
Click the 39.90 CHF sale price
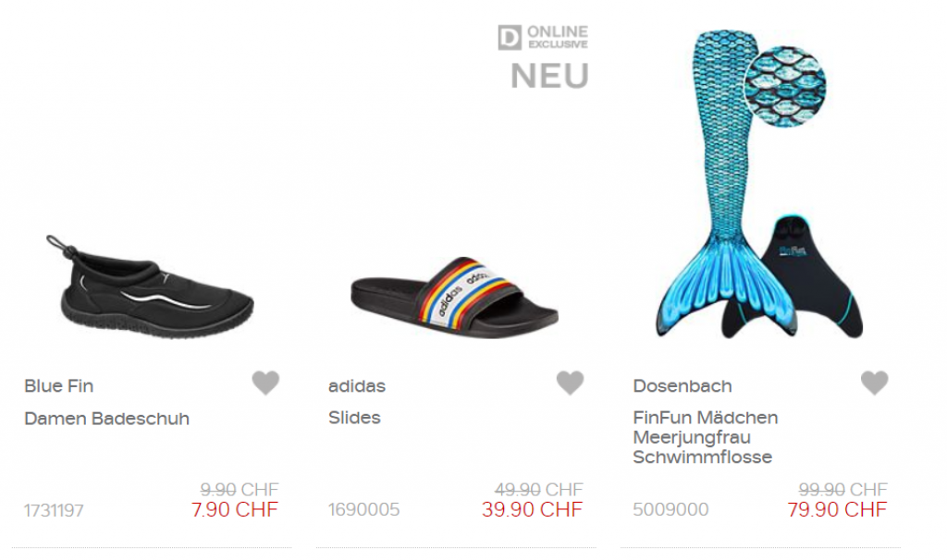(x=532, y=510)
